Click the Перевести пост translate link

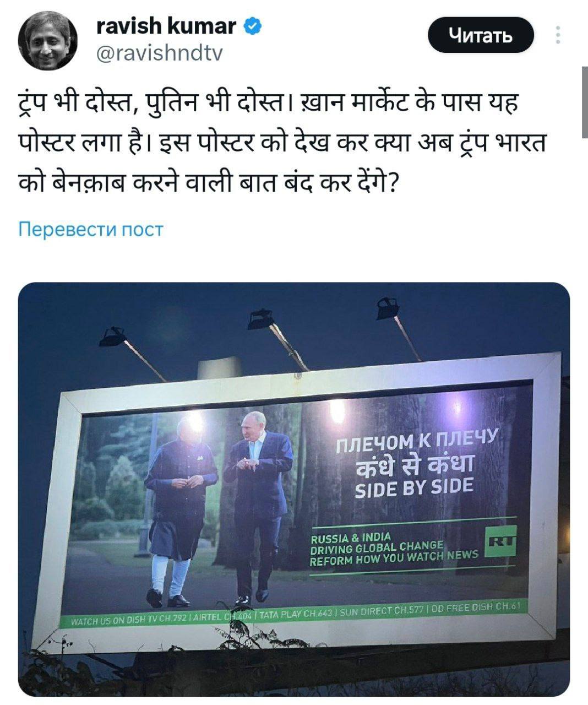coord(91,229)
